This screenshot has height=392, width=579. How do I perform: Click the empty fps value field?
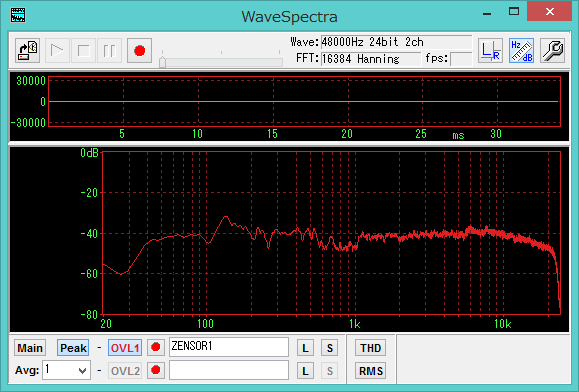pyautogui.click(x=461, y=59)
